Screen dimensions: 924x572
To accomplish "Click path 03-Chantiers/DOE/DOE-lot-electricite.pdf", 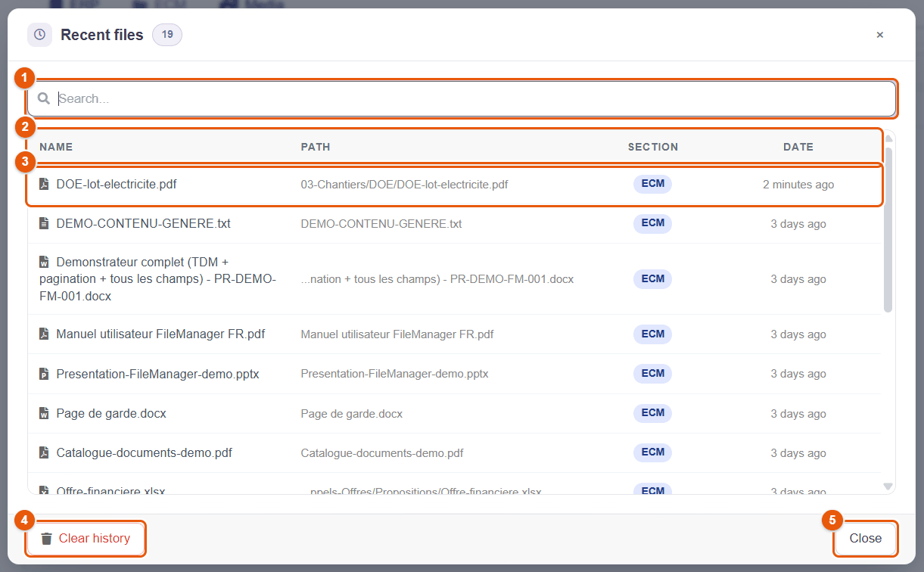I will [404, 184].
